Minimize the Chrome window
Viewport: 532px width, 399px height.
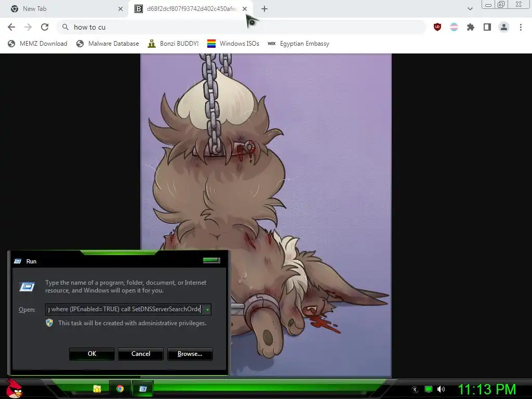coord(488,5)
